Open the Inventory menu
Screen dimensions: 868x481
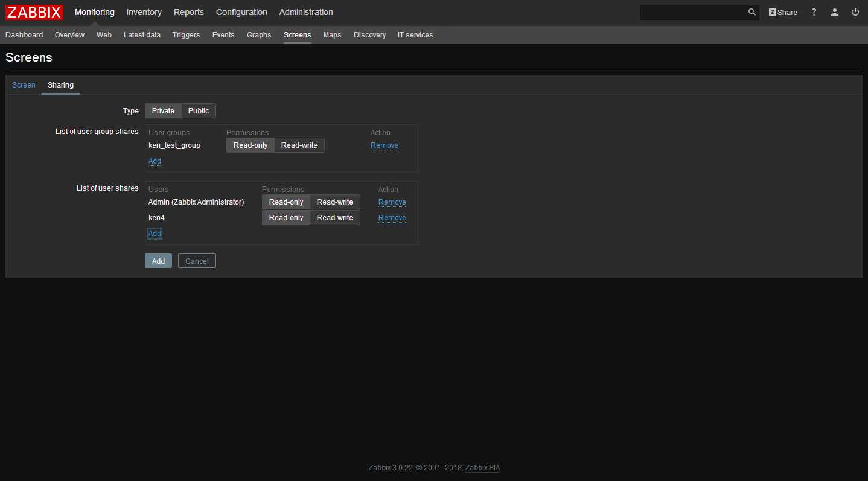coord(144,12)
